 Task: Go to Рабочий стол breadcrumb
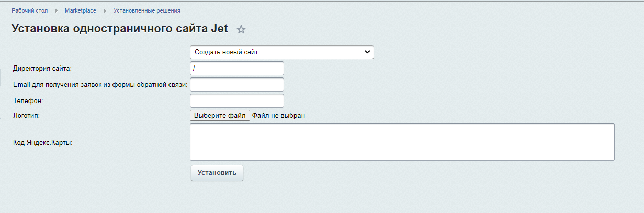(x=30, y=11)
